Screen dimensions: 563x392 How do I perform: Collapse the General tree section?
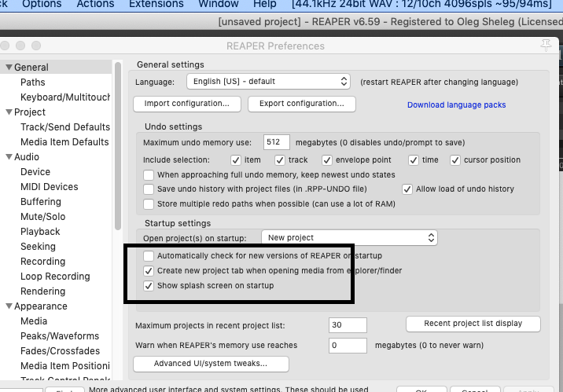coord(9,67)
